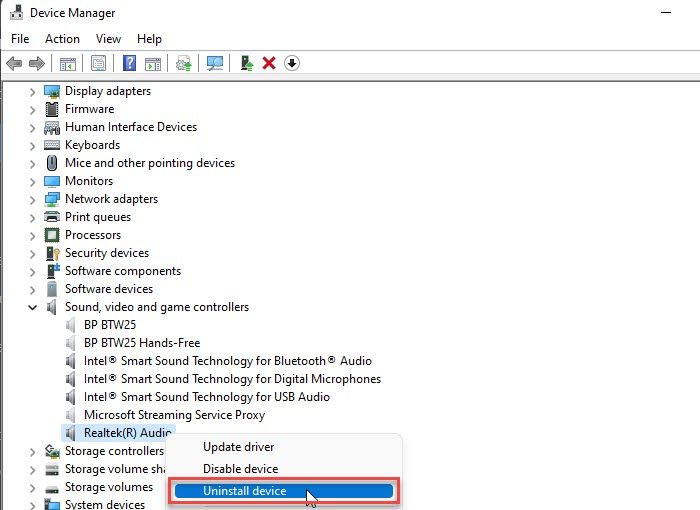Click the Software devices icon
This screenshot has width=700, height=510.
pos(52,289)
